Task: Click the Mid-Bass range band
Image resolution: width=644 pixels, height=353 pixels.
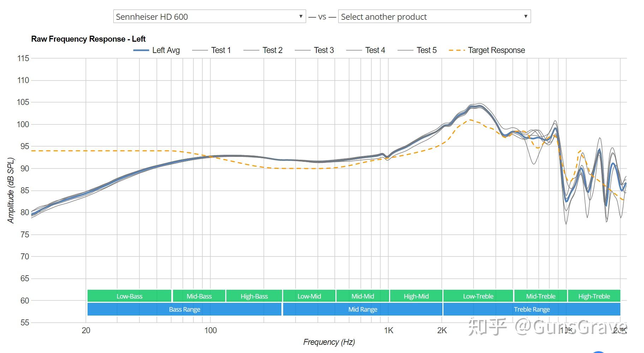Action: (x=199, y=296)
